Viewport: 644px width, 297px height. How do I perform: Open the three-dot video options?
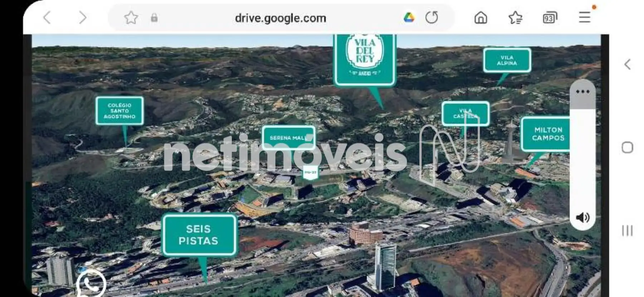point(582,92)
